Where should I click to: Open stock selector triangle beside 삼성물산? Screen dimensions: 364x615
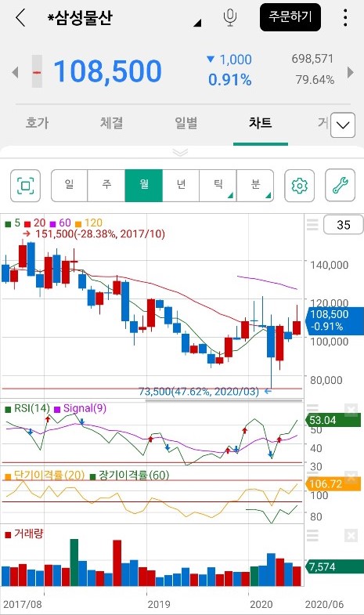[197, 24]
